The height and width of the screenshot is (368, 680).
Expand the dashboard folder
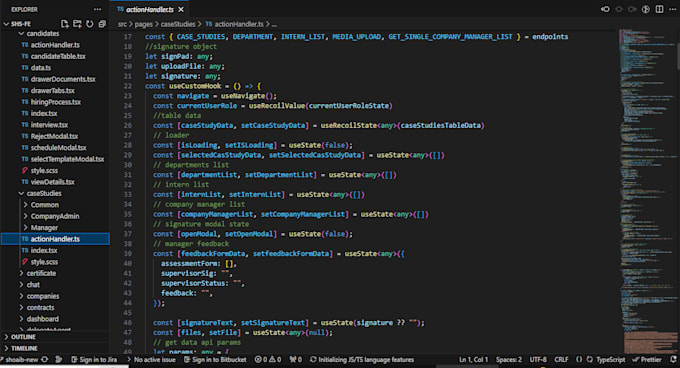click(21, 319)
